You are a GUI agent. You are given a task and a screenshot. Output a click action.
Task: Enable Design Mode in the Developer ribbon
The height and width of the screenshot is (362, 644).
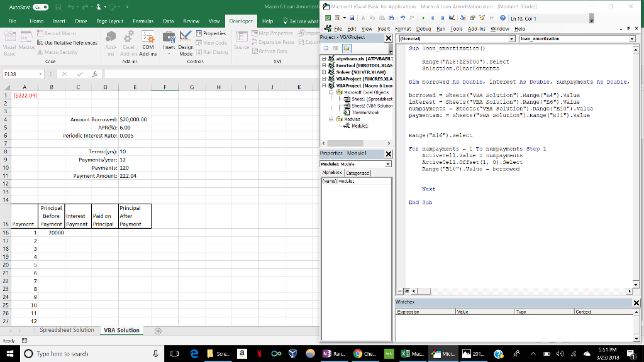[x=187, y=42]
